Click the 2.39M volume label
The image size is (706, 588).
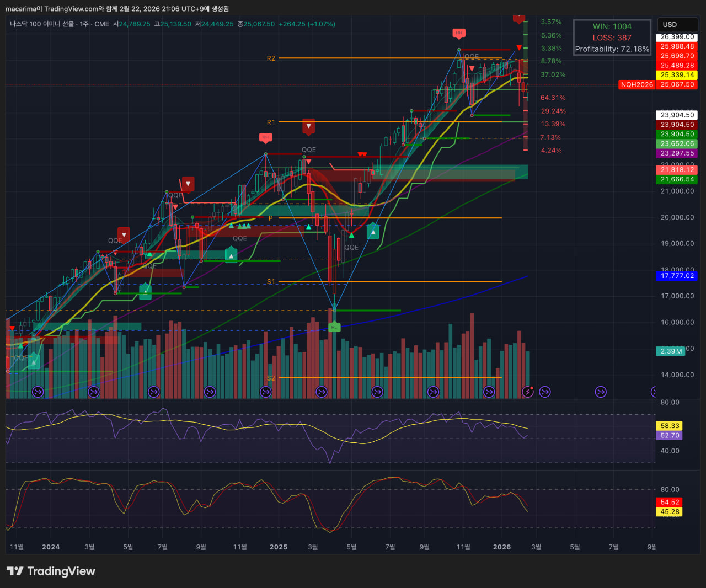pos(671,351)
